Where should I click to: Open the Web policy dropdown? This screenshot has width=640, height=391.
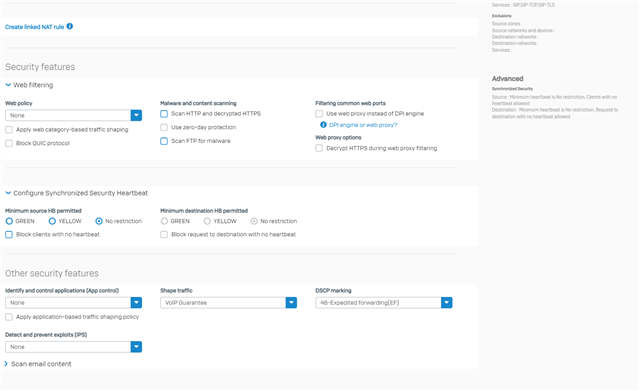pyautogui.click(x=73, y=116)
